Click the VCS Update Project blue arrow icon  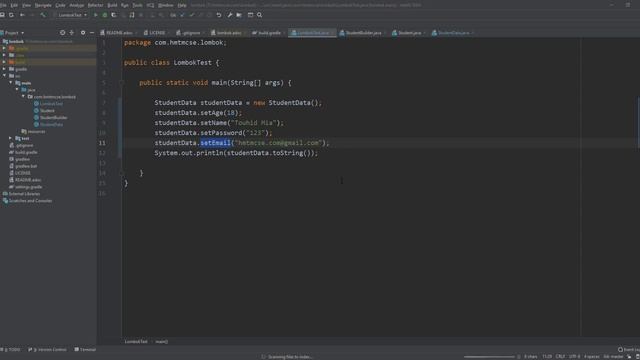click(182, 15)
